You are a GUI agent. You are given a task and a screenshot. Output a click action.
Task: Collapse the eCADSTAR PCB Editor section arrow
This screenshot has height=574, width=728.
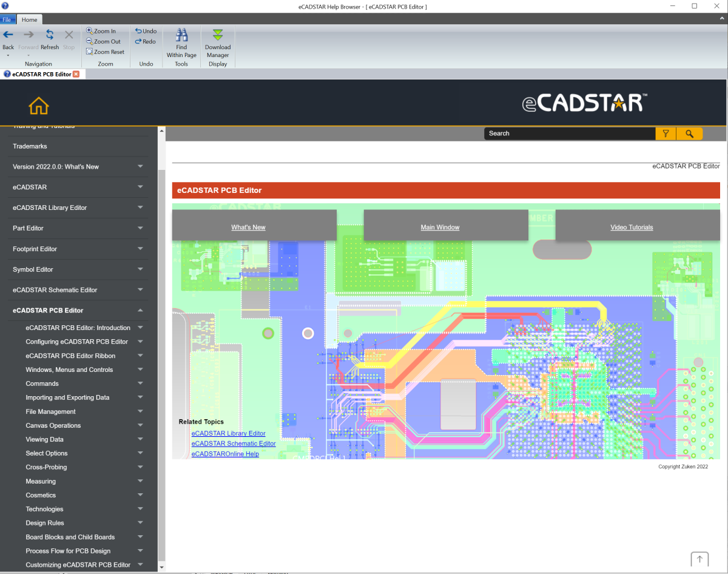[140, 310]
